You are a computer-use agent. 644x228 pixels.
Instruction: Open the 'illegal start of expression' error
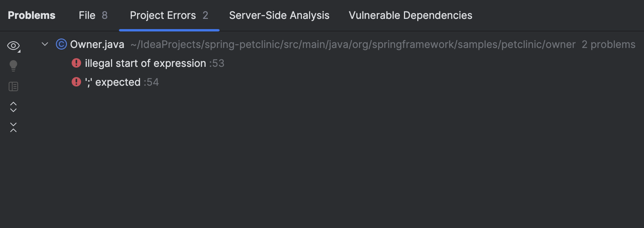tap(144, 63)
